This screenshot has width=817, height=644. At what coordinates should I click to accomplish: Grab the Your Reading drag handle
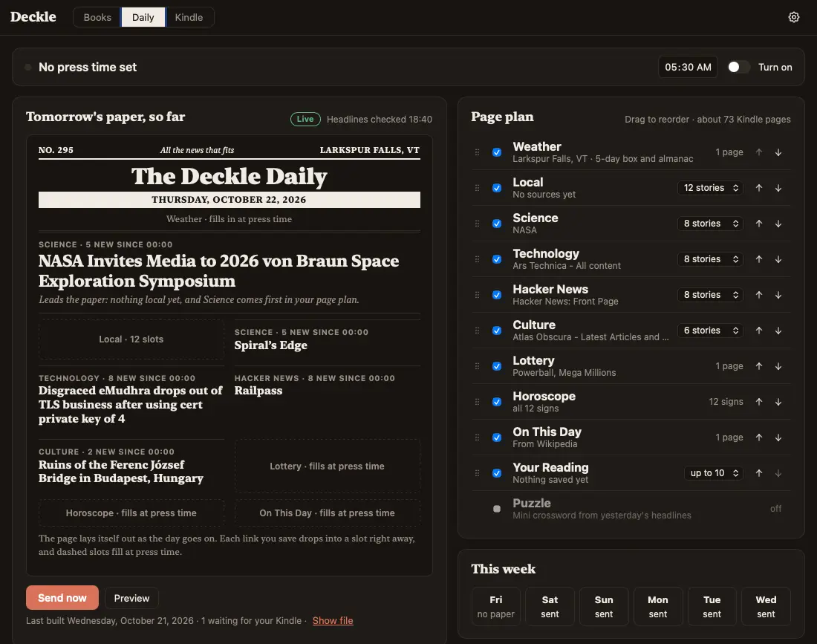pos(477,473)
